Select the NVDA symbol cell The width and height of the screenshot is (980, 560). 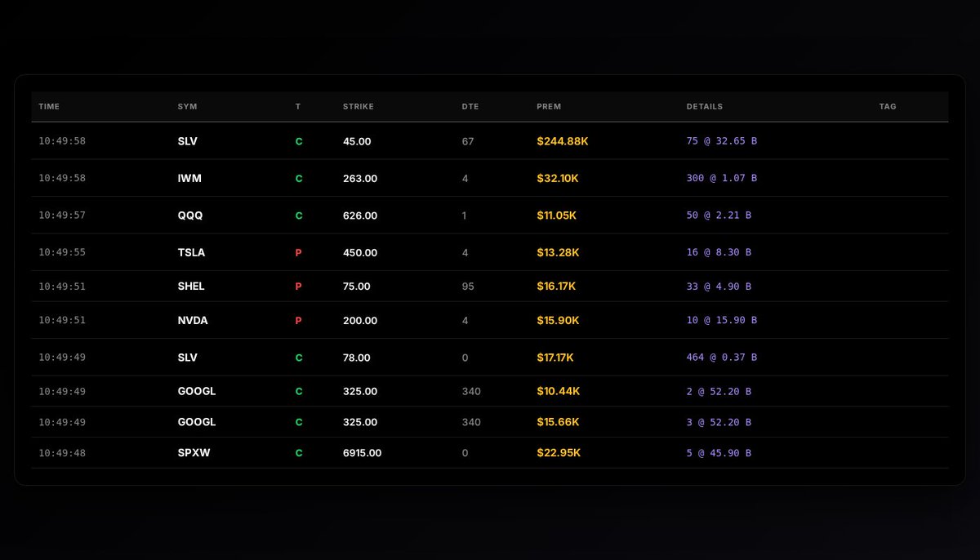tap(193, 321)
